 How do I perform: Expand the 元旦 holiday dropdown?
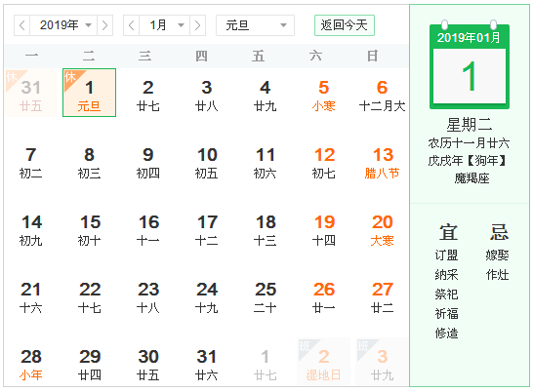[x=256, y=25]
